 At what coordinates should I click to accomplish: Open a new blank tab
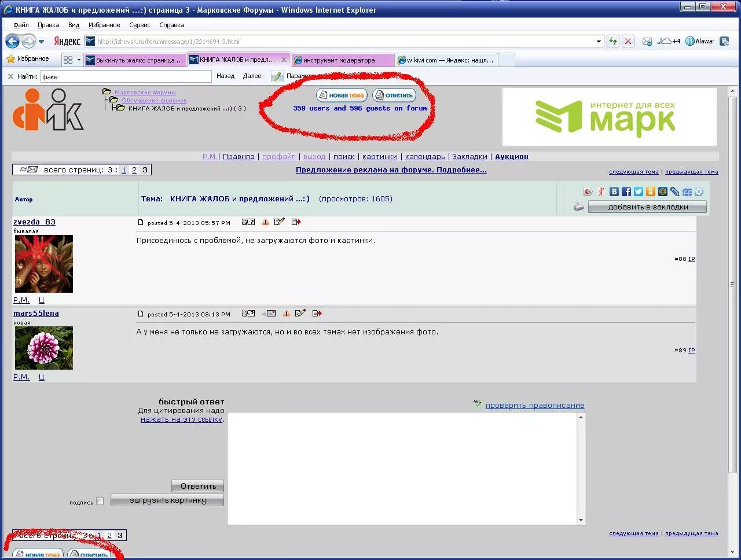tap(507, 60)
